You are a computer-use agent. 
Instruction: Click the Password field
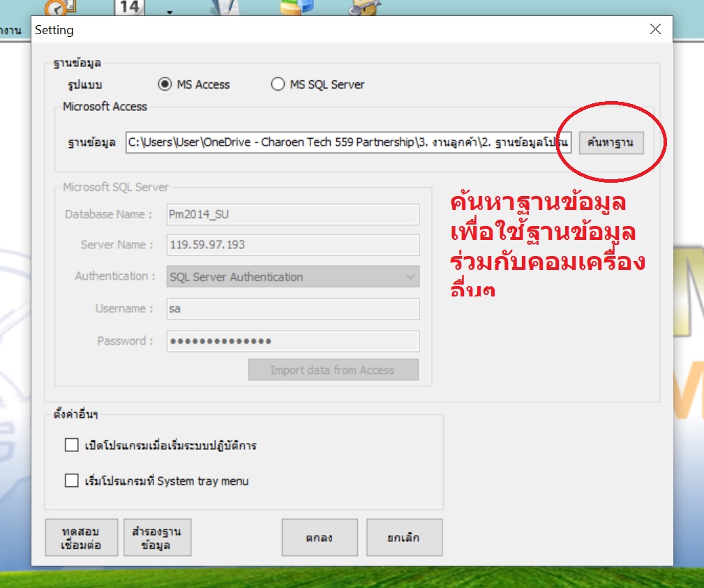pos(293,341)
